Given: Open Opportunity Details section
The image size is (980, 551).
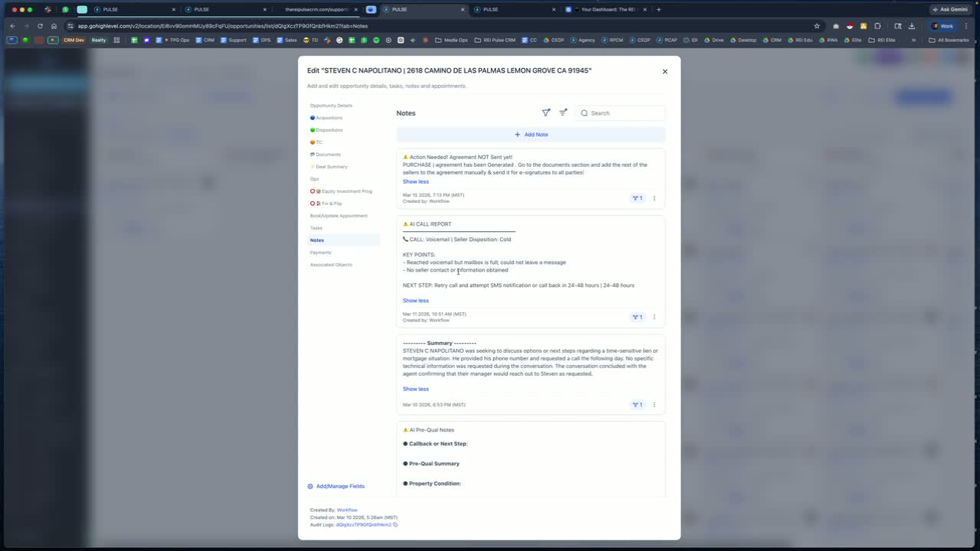Looking at the screenshot, I should (x=332, y=106).
